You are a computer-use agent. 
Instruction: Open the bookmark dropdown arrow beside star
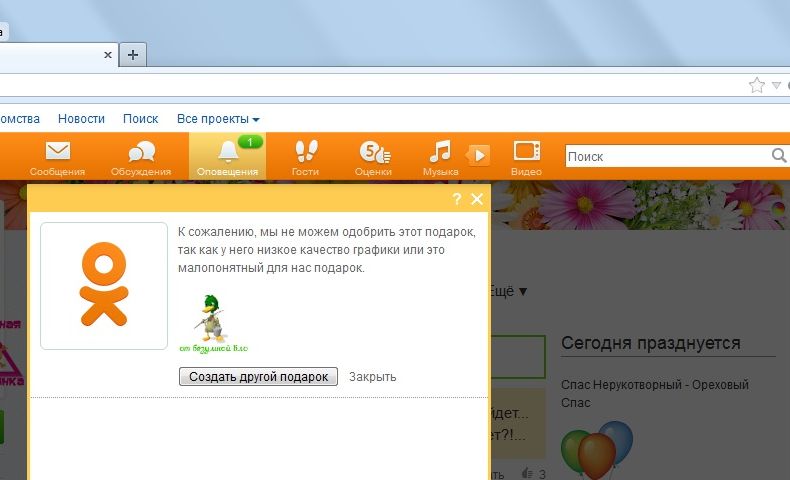click(x=776, y=86)
